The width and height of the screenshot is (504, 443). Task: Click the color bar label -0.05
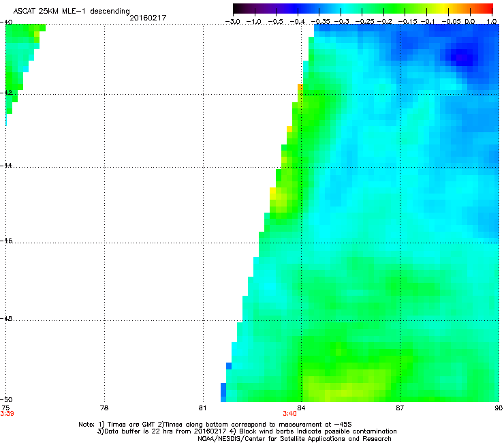[452, 22]
